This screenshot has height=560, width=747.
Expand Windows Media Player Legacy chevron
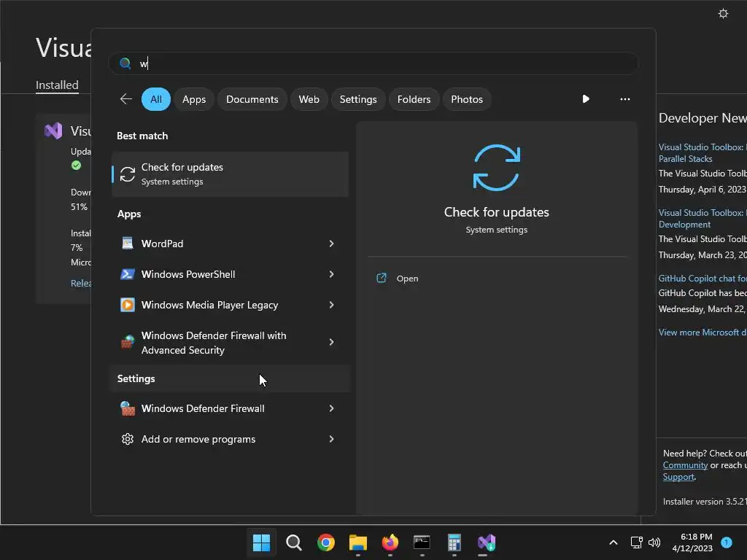pos(332,305)
